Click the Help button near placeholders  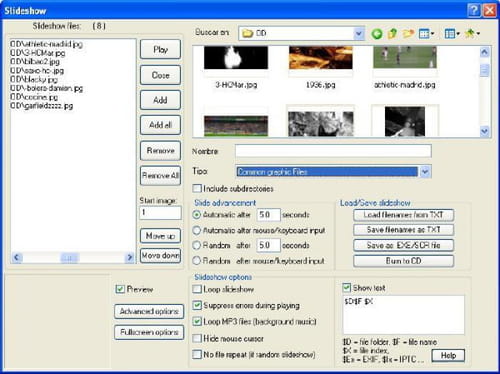[x=448, y=356]
